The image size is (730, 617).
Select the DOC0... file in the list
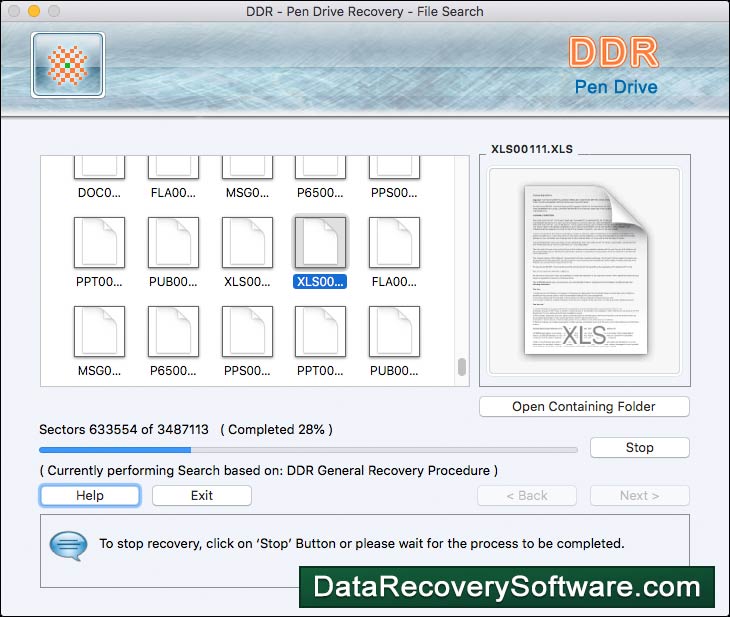coord(99,177)
